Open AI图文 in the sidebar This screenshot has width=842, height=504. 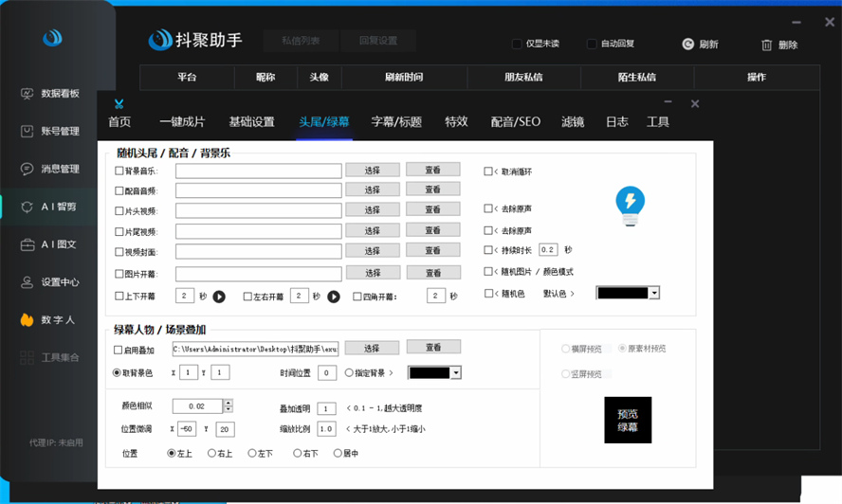tap(48, 244)
